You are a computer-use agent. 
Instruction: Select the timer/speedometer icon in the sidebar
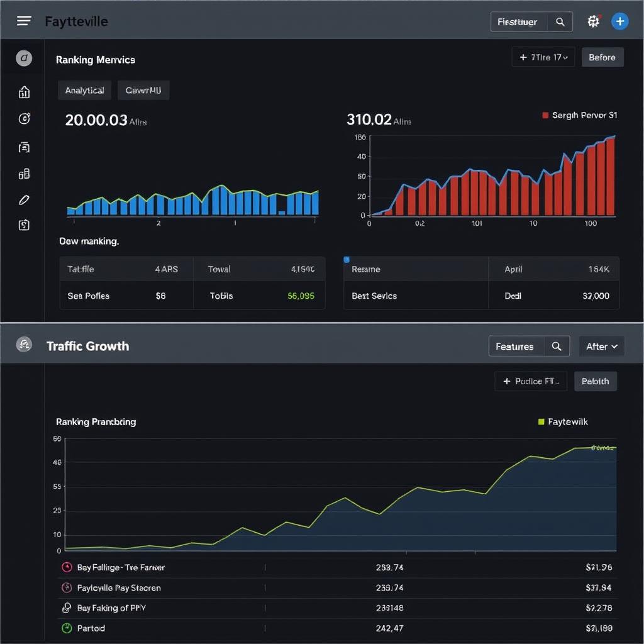(24, 119)
